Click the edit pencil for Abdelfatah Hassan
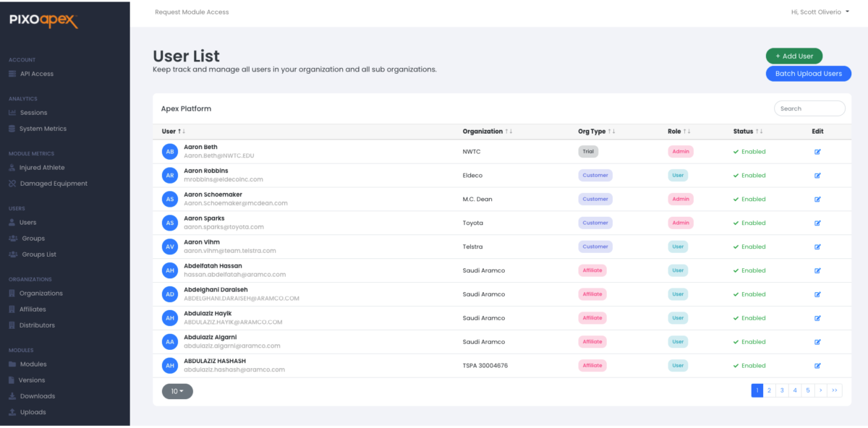 click(x=817, y=270)
